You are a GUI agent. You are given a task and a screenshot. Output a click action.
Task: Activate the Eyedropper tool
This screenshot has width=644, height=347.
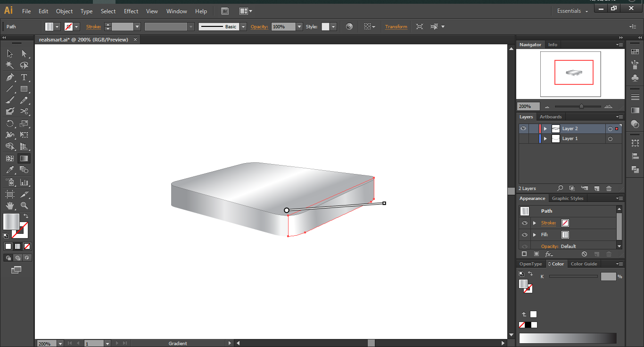click(x=10, y=170)
